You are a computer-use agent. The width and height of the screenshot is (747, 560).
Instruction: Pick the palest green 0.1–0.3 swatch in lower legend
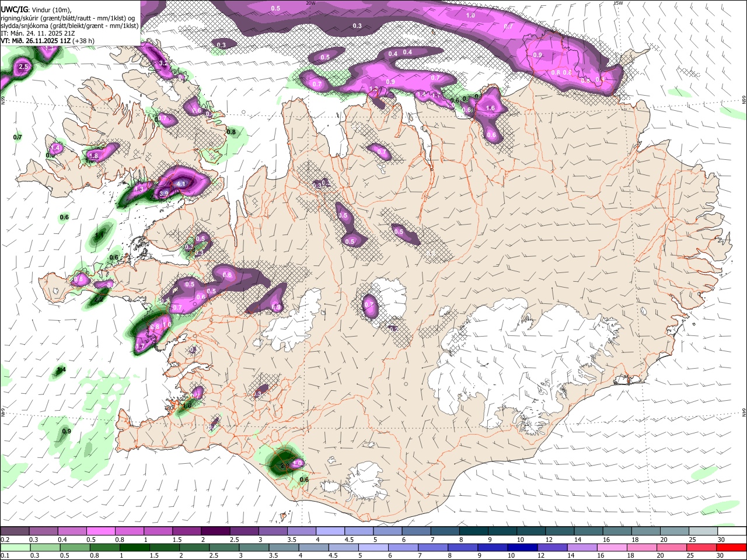[x=16, y=547]
